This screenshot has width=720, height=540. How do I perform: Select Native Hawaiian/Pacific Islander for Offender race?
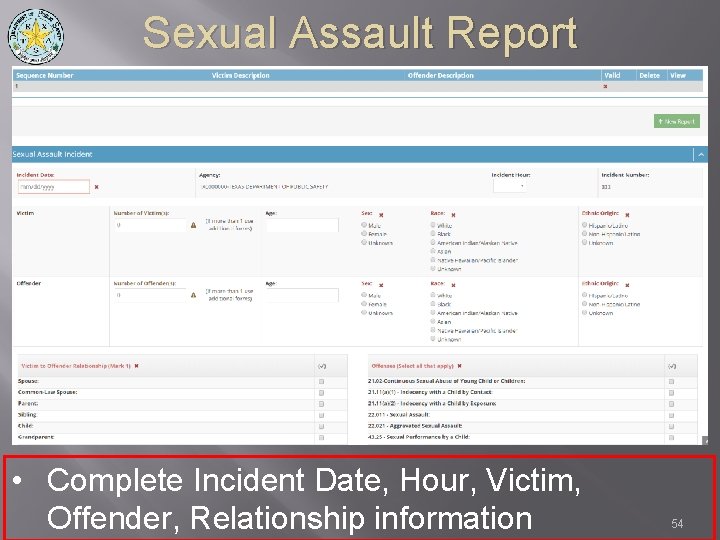coord(433,330)
